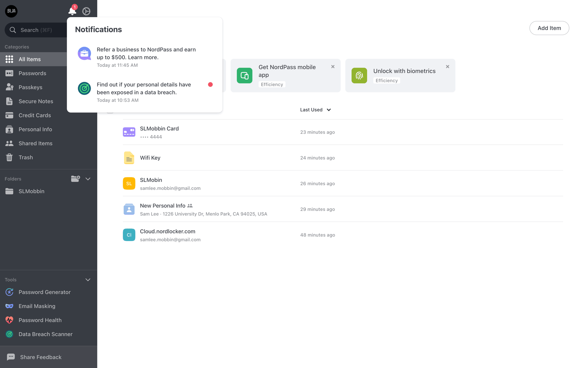Click the SL yellow avatar icon
The image size is (588, 368).
point(129,183)
